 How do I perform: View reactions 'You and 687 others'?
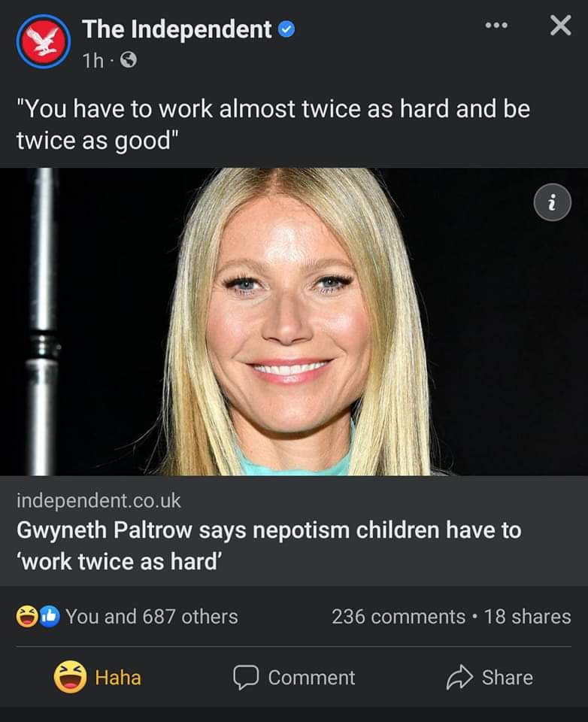(151, 617)
